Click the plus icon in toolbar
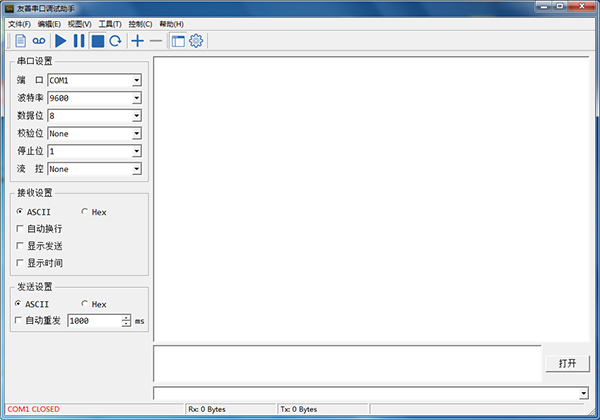600x420 pixels. click(x=137, y=41)
